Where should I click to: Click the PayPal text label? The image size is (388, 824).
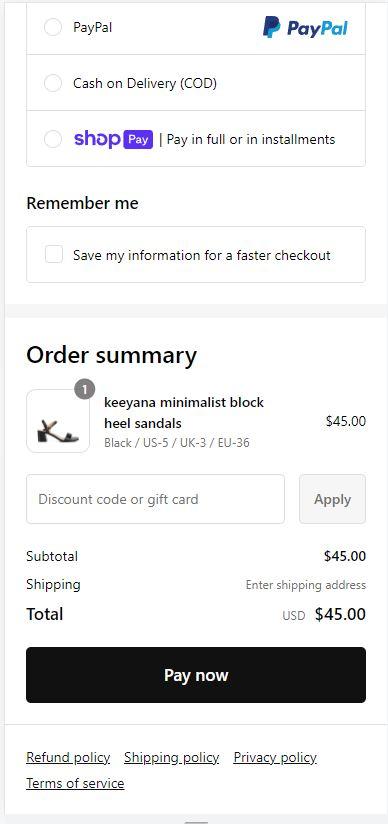tap(93, 27)
